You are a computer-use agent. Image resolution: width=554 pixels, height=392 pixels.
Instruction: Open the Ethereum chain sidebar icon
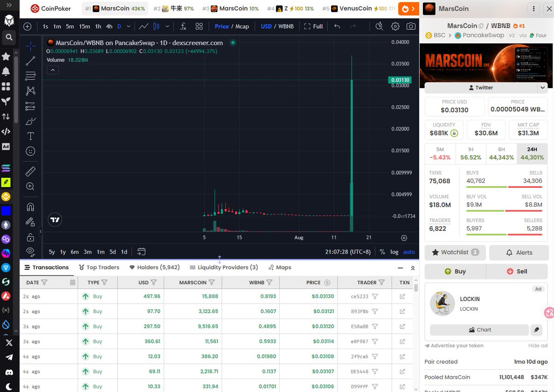click(x=6, y=225)
